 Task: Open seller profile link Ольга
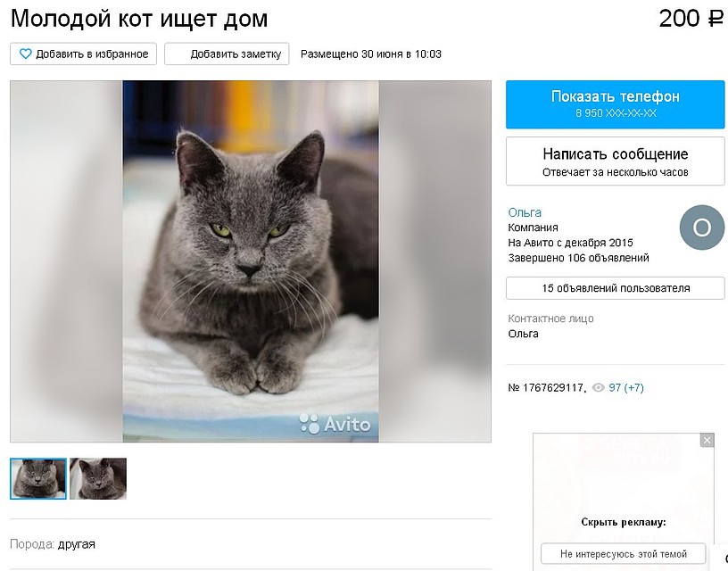coord(525,212)
